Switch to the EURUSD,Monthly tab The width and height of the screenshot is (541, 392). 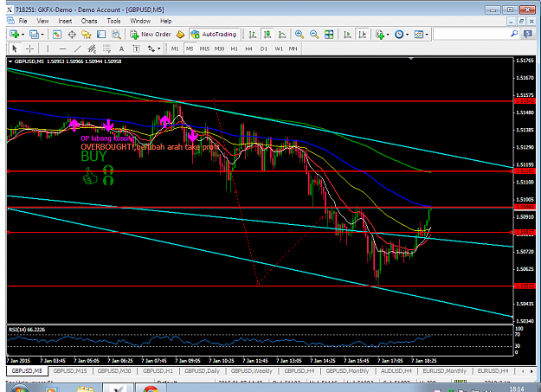pyautogui.click(x=444, y=371)
